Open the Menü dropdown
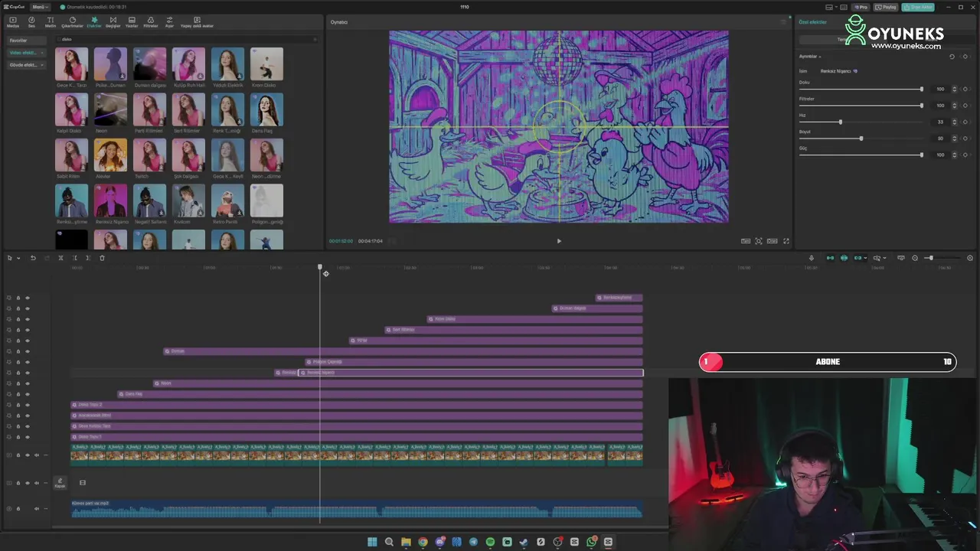The image size is (980, 551). pos(40,7)
